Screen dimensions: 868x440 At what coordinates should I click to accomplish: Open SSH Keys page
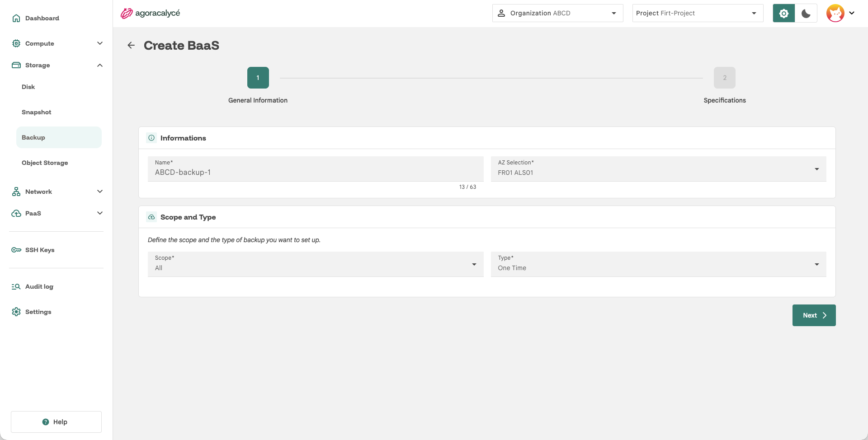click(x=40, y=250)
